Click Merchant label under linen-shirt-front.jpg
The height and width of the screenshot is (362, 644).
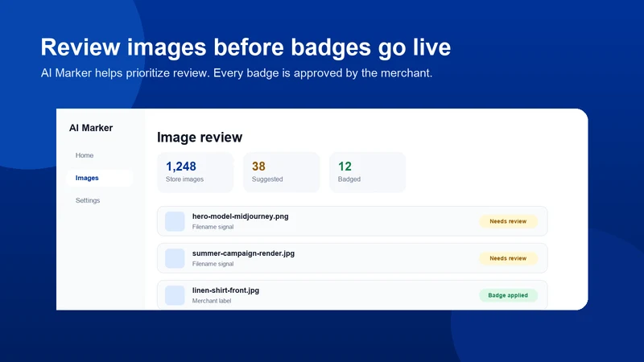[212, 301]
